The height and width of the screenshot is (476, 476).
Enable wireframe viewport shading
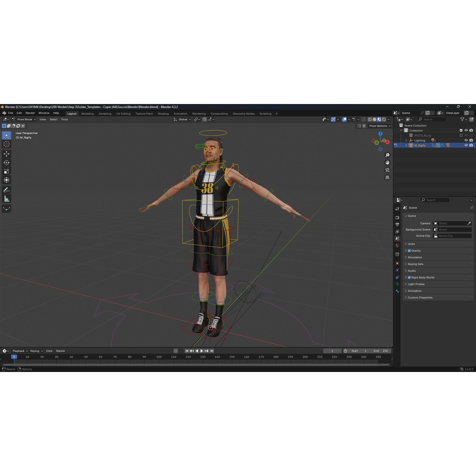pos(369,119)
